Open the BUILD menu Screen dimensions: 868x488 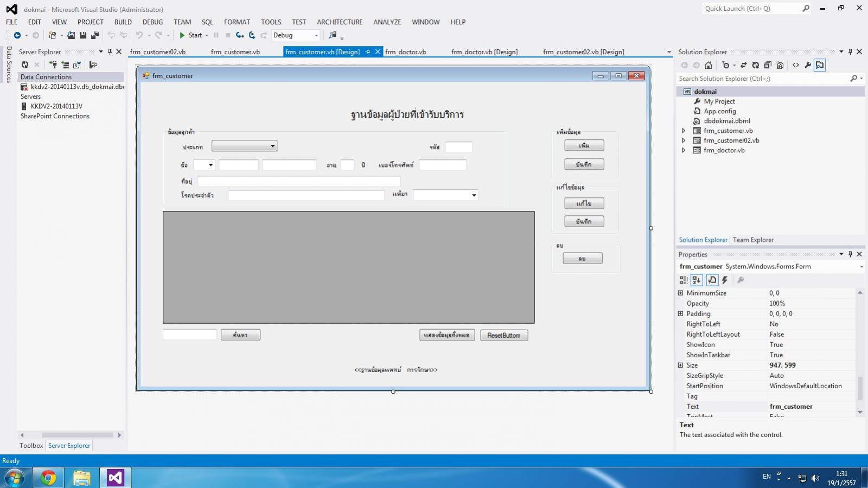(x=123, y=22)
